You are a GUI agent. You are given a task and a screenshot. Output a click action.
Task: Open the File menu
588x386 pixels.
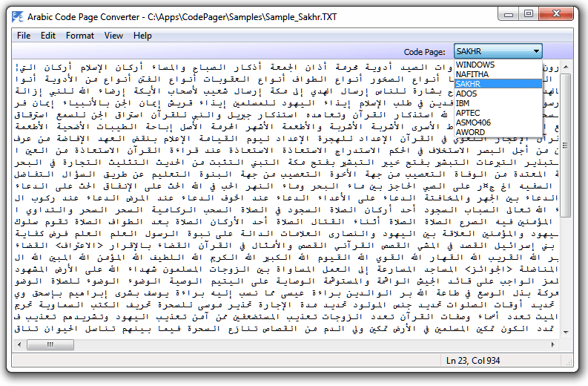(24, 36)
